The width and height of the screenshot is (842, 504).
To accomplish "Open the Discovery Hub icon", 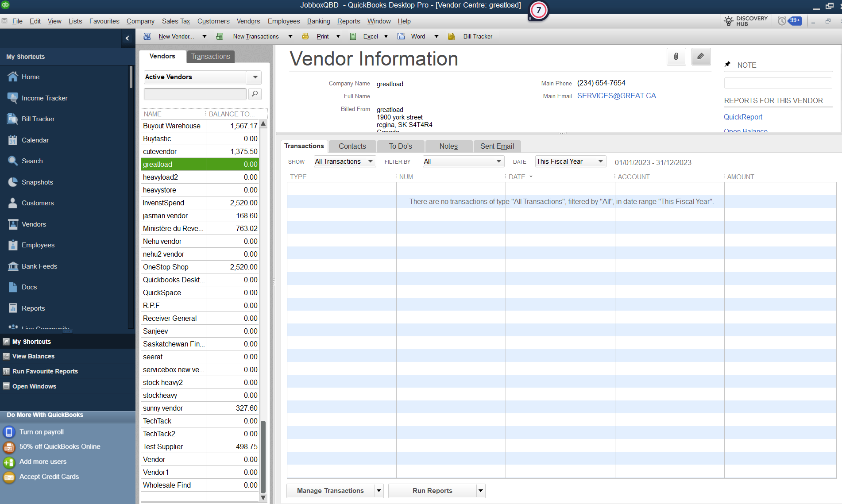I will tap(729, 21).
